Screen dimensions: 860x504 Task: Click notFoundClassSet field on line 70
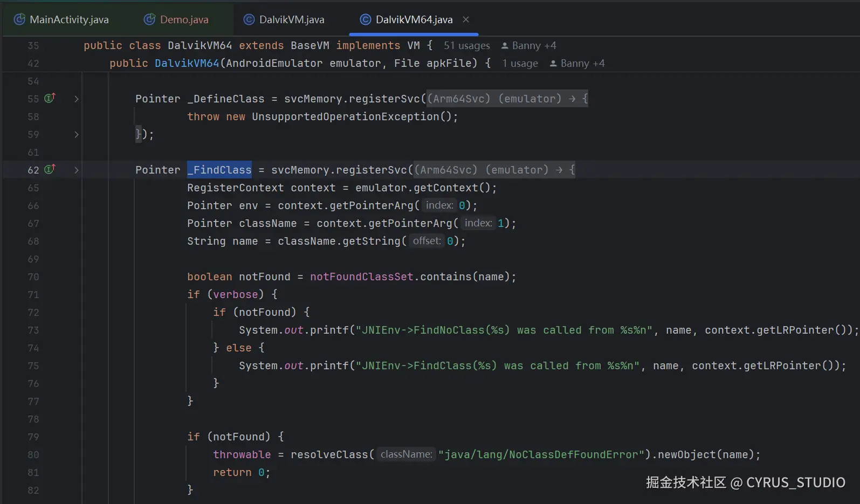coord(361,277)
